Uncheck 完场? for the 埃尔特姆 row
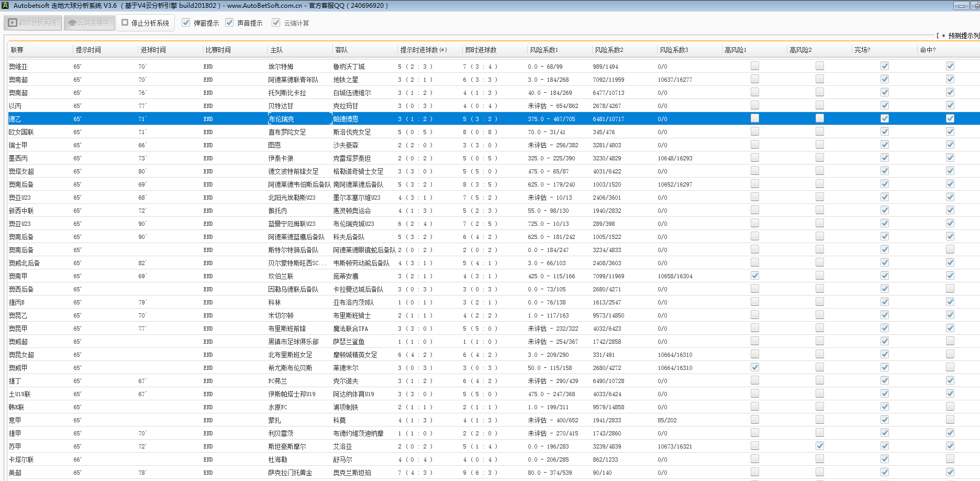 [884, 66]
